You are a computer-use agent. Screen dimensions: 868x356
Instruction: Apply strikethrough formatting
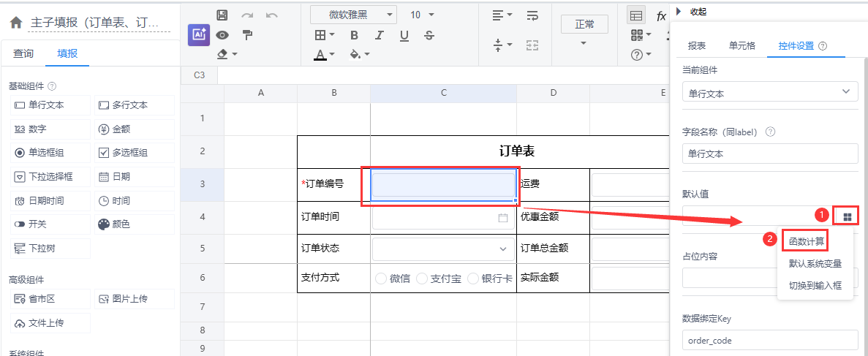coord(429,35)
